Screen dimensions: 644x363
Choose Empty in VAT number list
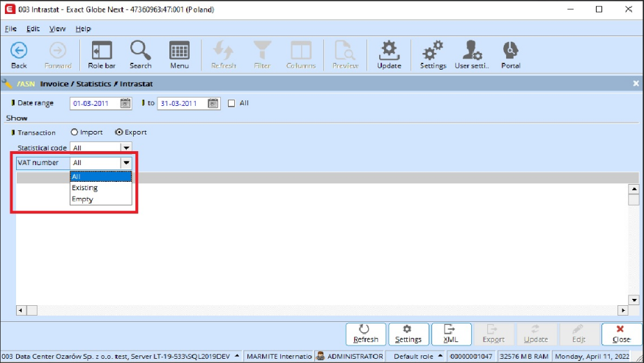[x=100, y=199]
